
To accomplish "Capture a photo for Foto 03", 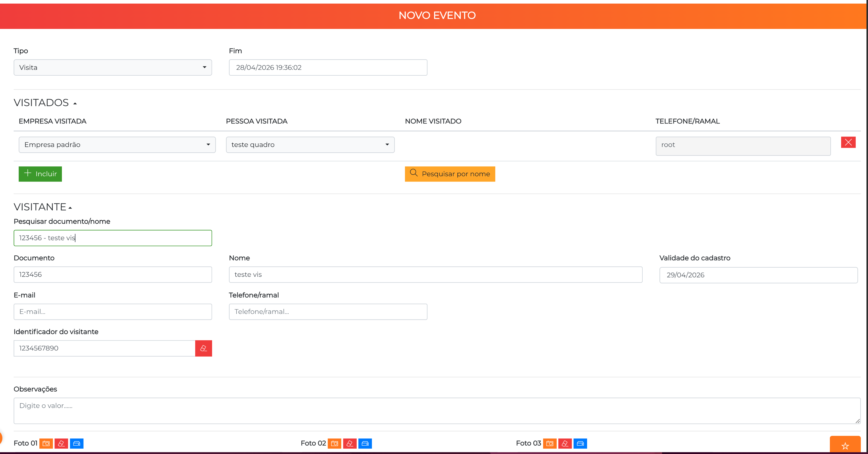I will coord(550,443).
